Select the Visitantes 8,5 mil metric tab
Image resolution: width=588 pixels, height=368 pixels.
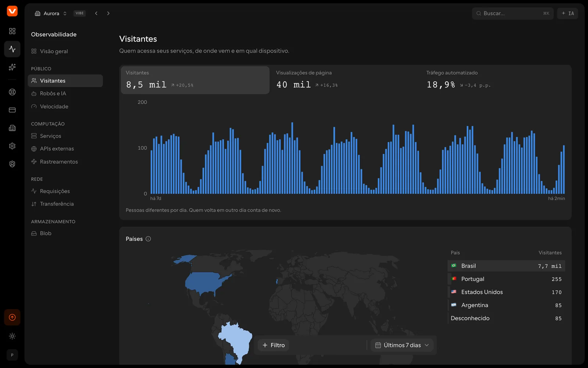click(195, 80)
